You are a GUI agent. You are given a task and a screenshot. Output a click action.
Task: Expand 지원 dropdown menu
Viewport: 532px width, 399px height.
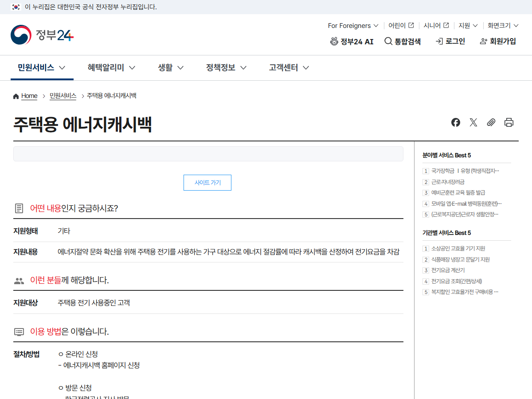[468, 25]
